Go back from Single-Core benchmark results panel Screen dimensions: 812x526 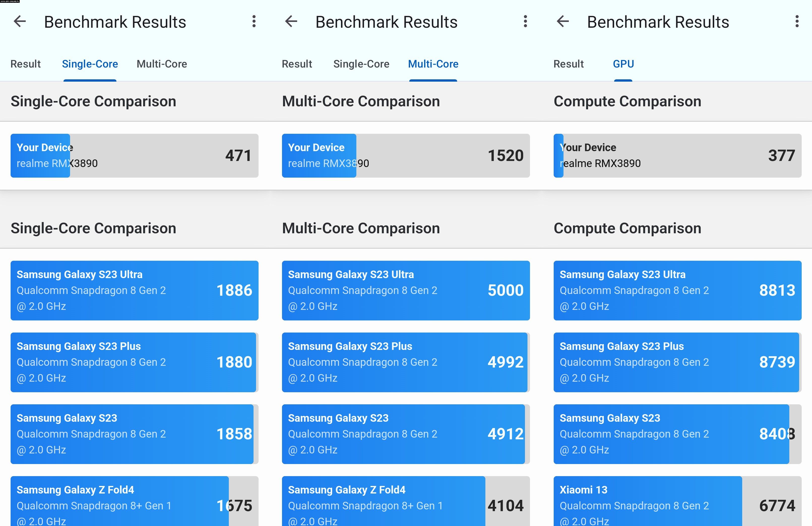pos(20,22)
